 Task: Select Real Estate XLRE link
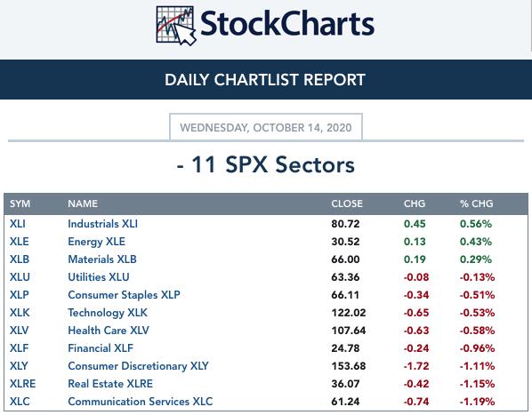(110, 384)
